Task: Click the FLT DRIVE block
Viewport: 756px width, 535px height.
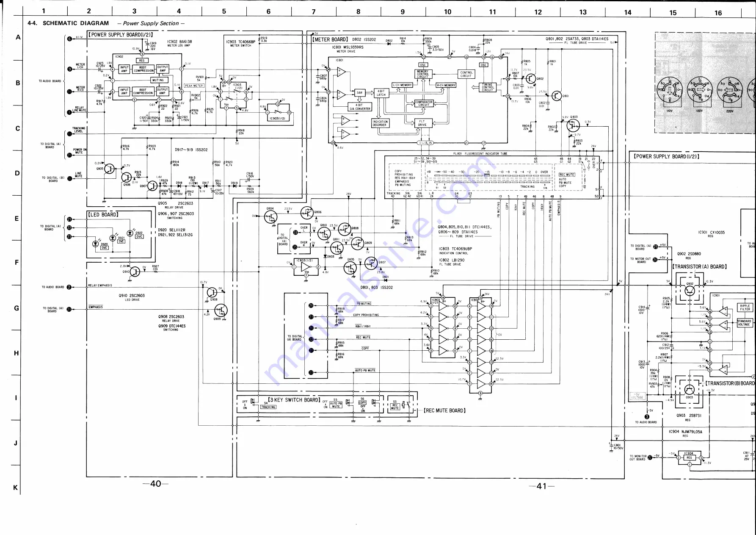Action: (x=422, y=123)
